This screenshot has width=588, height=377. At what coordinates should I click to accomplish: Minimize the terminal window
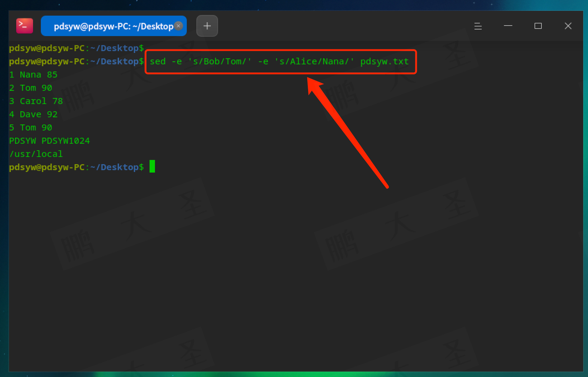pos(508,26)
